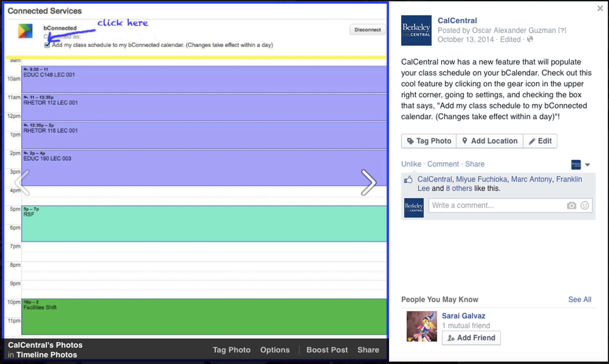Click the People You May Know heading
This screenshot has height=364, width=609.
440,299
